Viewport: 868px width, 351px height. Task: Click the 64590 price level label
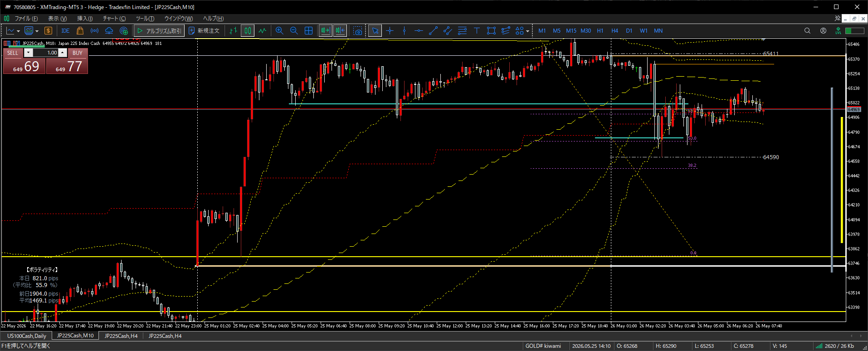point(771,157)
